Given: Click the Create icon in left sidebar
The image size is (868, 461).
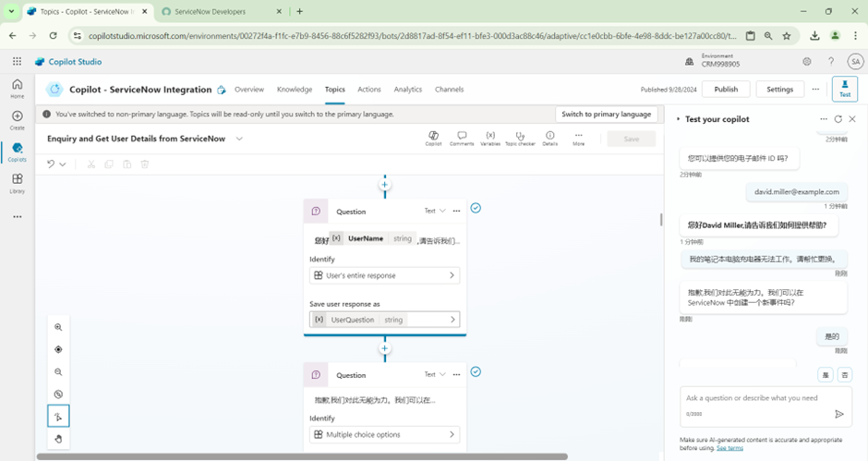Looking at the screenshot, I should point(17,120).
